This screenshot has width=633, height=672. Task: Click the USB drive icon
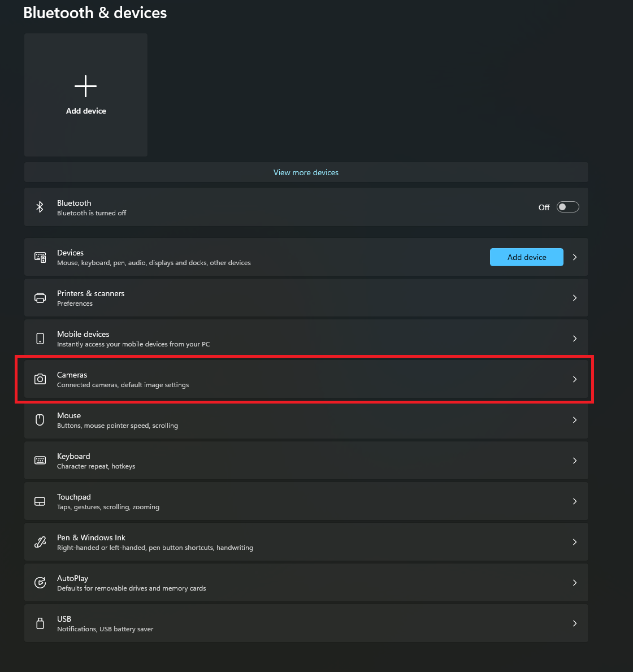(x=40, y=623)
